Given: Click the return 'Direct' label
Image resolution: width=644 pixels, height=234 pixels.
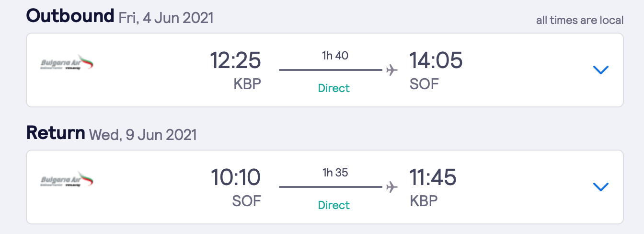Looking at the screenshot, I should [x=334, y=205].
